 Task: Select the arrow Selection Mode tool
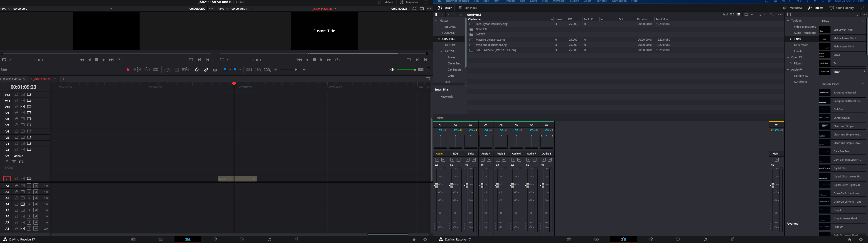click(x=128, y=70)
